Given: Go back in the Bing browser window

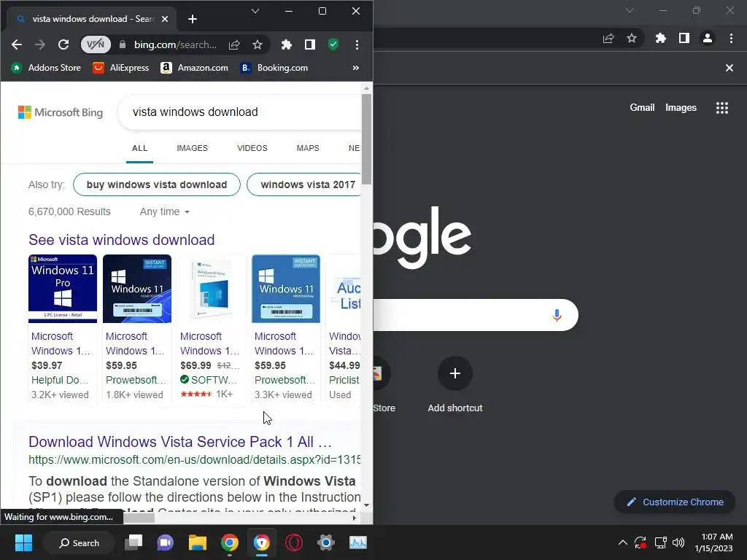Looking at the screenshot, I should (17, 44).
